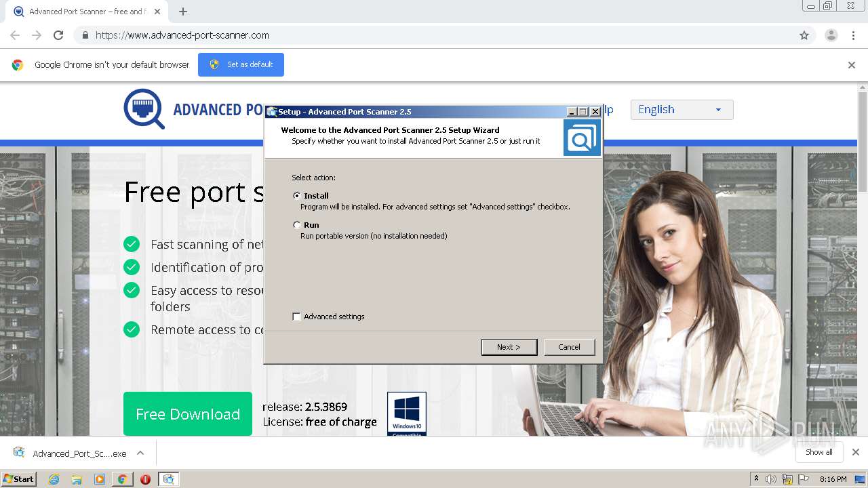Screen dimensions: 868x488
Task: View site security lock info
Action: [x=85, y=35]
